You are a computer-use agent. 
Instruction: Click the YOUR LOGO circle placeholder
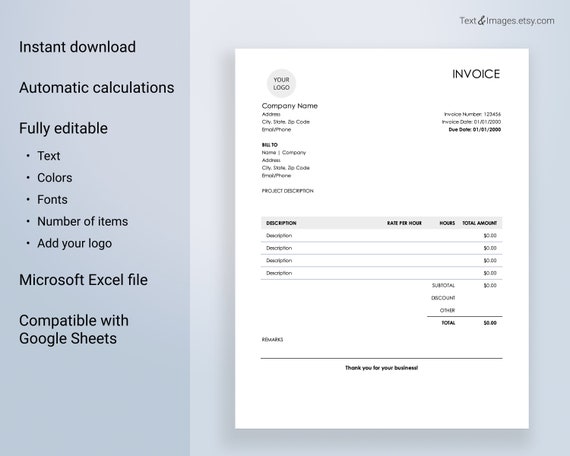coord(281,84)
